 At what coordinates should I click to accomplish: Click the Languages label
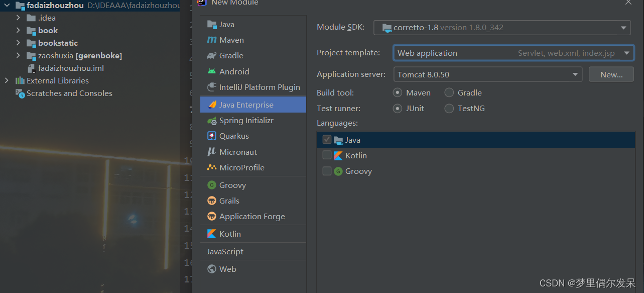click(336, 123)
